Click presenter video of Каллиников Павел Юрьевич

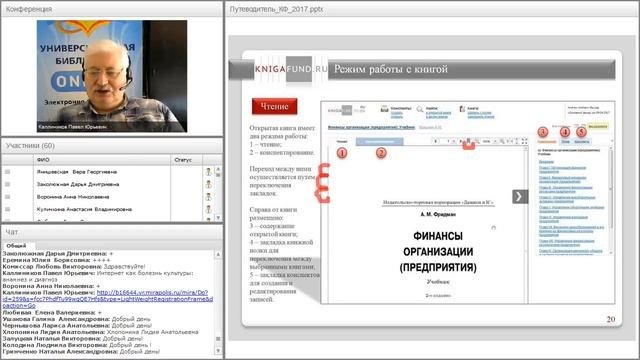[x=112, y=76]
